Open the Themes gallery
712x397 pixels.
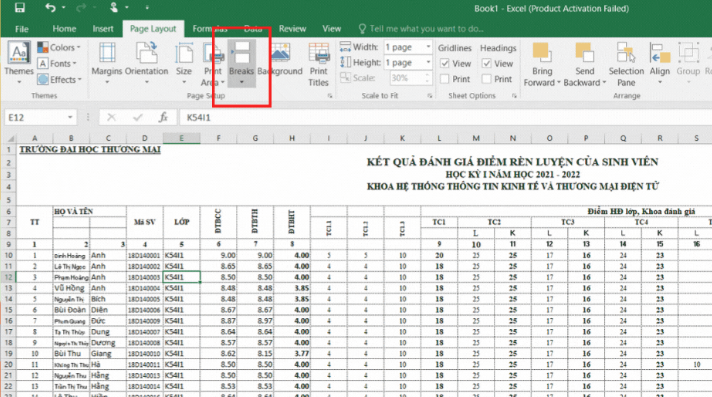(19, 63)
